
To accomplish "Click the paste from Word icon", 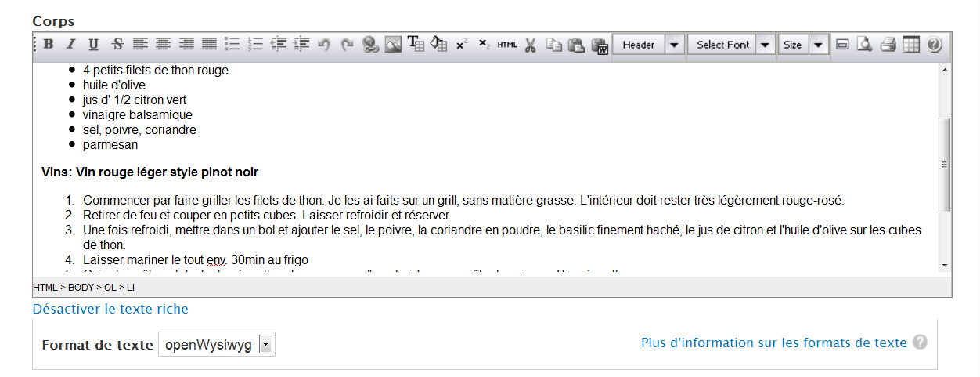I will point(600,45).
